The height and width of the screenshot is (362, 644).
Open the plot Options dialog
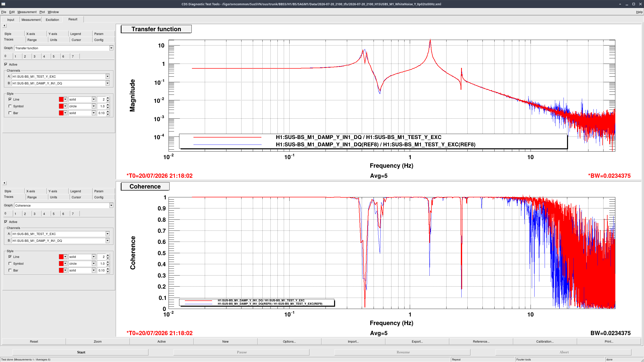pyautogui.click(x=289, y=341)
